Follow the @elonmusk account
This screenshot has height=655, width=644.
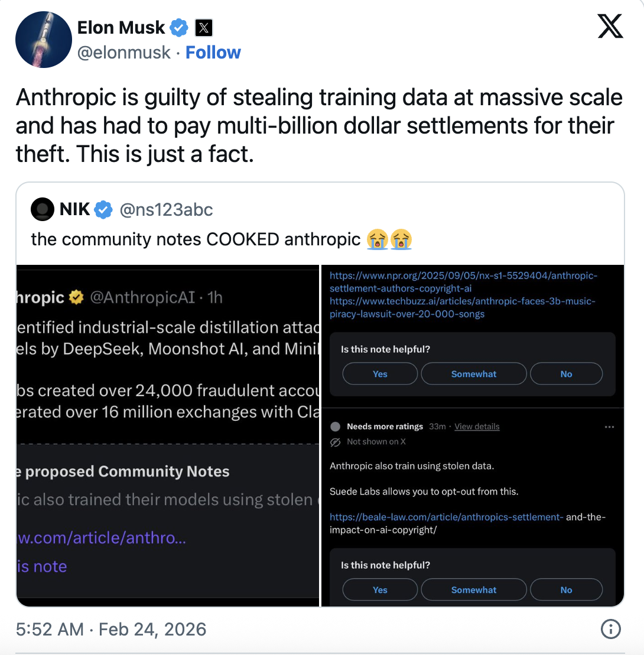tap(213, 53)
